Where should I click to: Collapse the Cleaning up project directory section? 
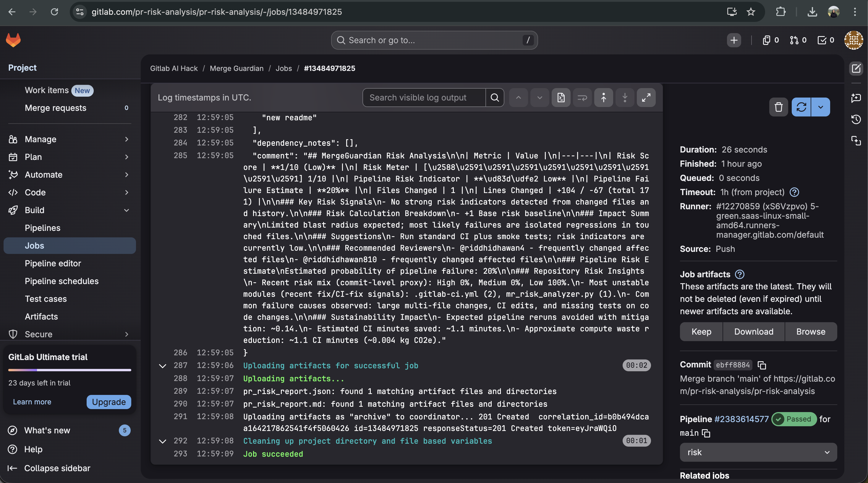(x=162, y=441)
